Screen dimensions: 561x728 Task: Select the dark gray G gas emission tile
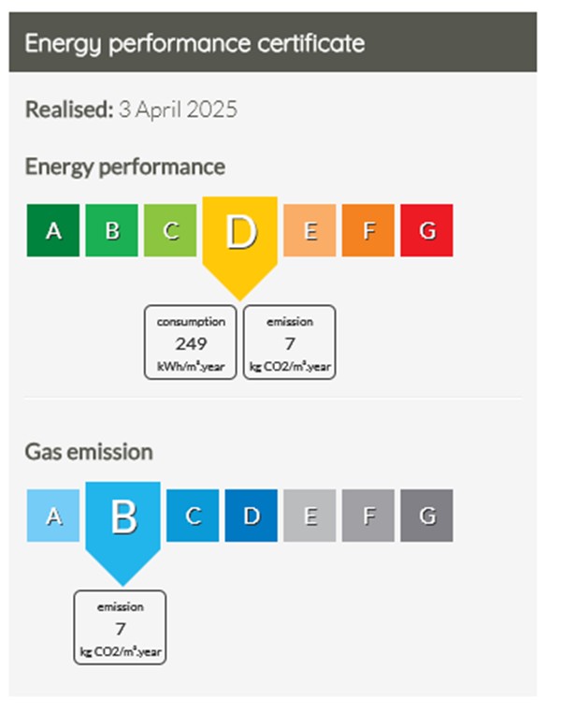pyautogui.click(x=427, y=516)
